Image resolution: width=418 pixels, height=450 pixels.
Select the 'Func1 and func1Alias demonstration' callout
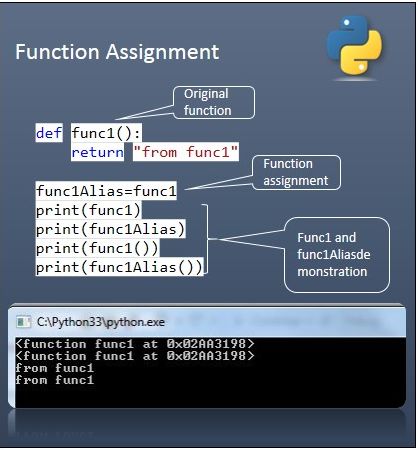point(337,255)
